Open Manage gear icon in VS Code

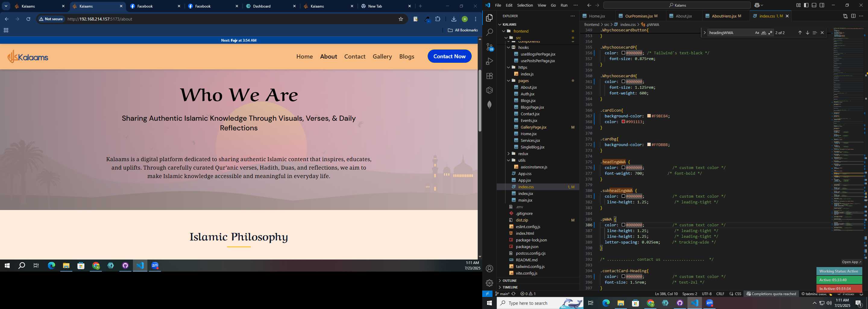(x=489, y=283)
